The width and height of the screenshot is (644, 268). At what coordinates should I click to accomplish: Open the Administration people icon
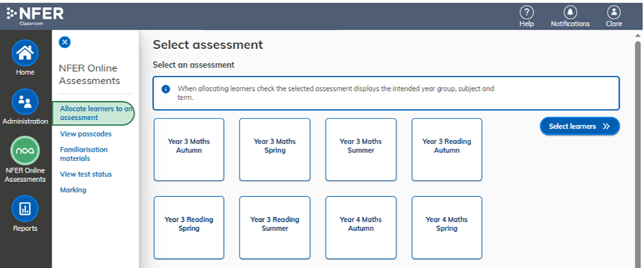coord(25,102)
